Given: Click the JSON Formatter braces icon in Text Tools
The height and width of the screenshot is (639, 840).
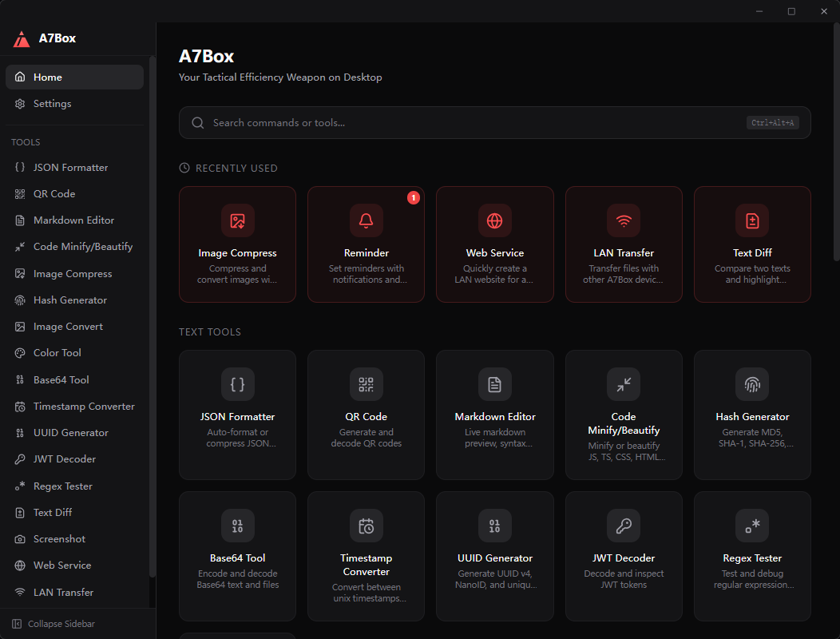Looking at the screenshot, I should click(237, 384).
